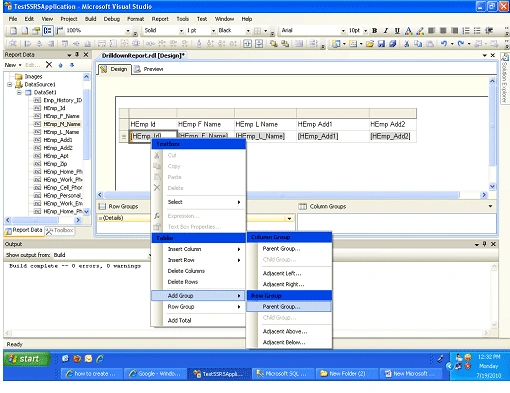Click the Save floppy disk icon

tap(381, 43)
